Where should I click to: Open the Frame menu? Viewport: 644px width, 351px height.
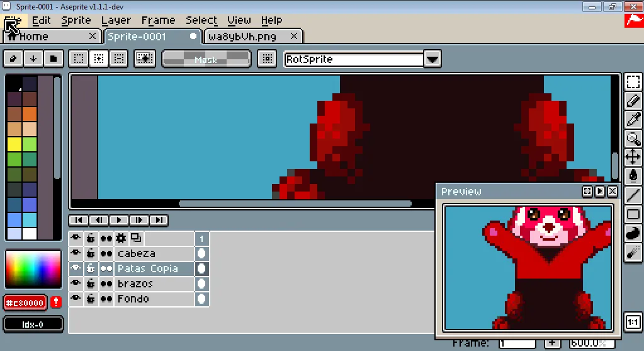tap(158, 20)
